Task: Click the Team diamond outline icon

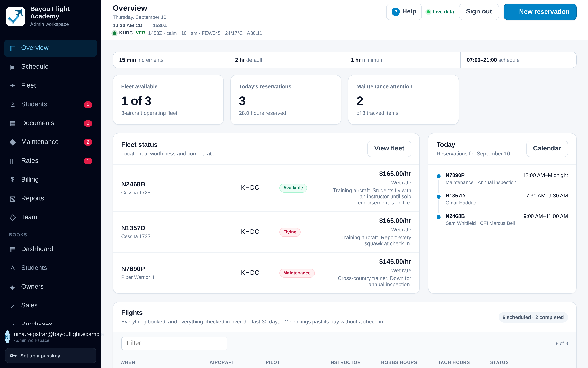Action: click(x=13, y=217)
